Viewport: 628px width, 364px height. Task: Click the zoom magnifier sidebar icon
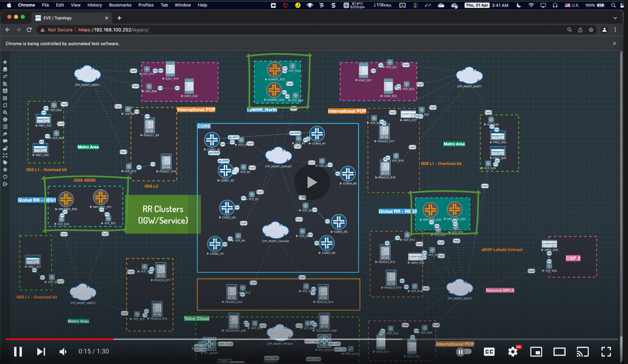[x=5, y=112]
